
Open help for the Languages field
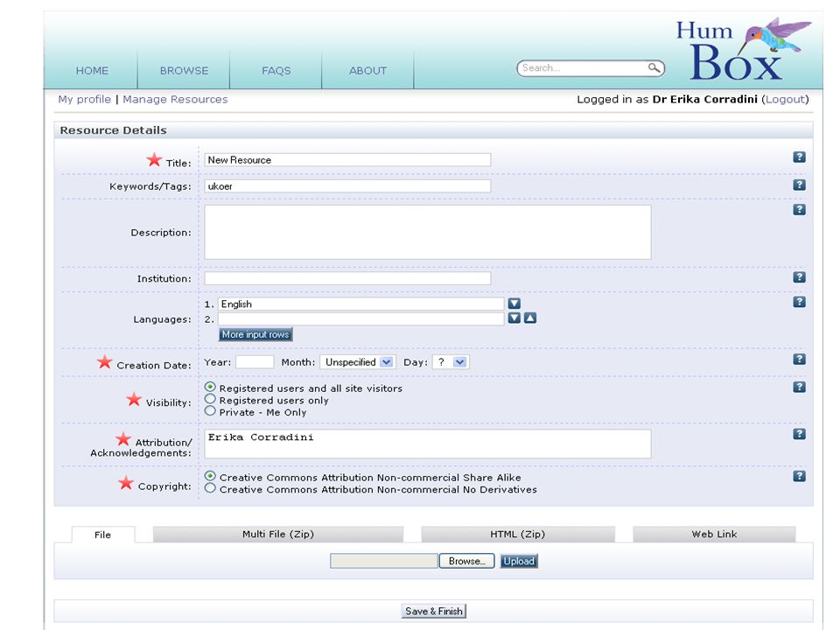pyautogui.click(x=799, y=302)
